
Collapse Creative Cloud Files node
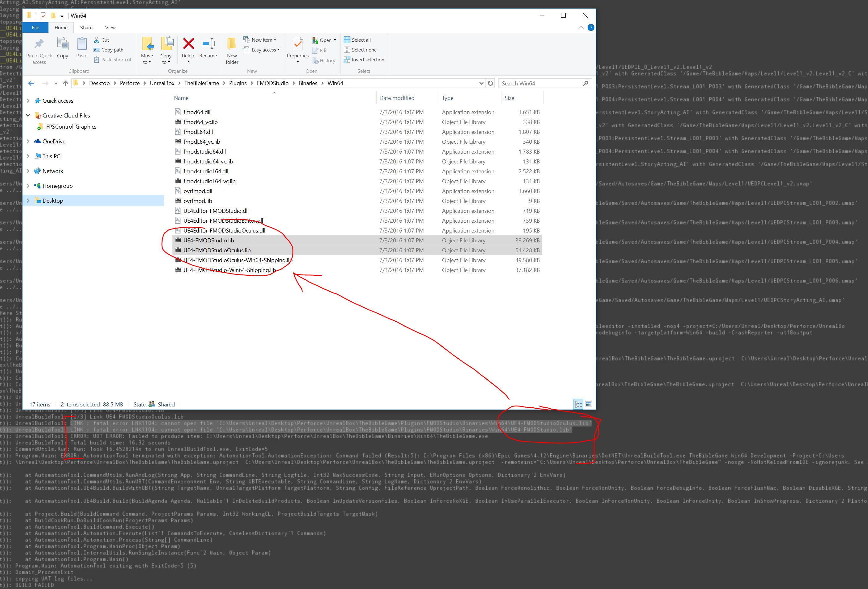(28, 115)
